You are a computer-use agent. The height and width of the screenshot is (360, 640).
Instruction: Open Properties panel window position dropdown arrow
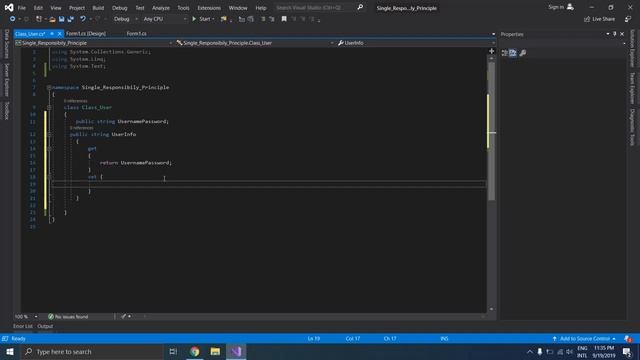[x=607, y=34]
